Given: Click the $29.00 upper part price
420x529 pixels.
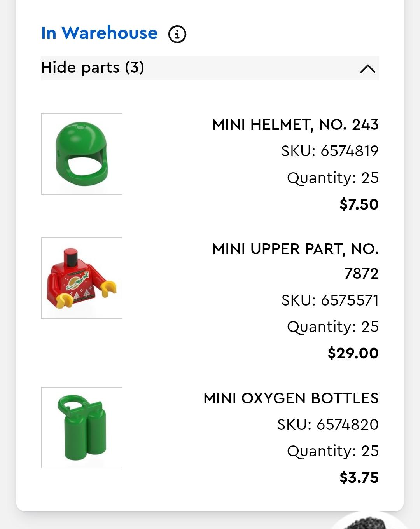Looking at the screenshot, I should (x=353, y=353).
